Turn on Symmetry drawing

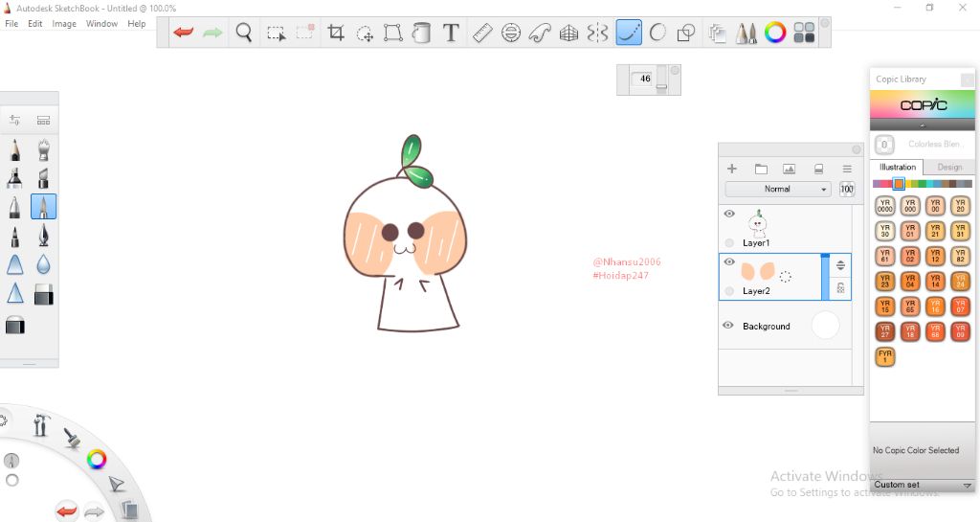[x=597, y=33]
